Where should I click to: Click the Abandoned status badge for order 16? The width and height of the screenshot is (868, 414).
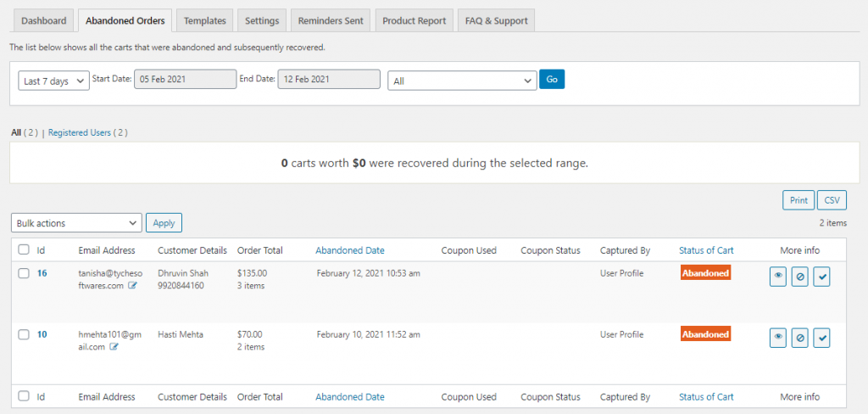pos(705,273)
